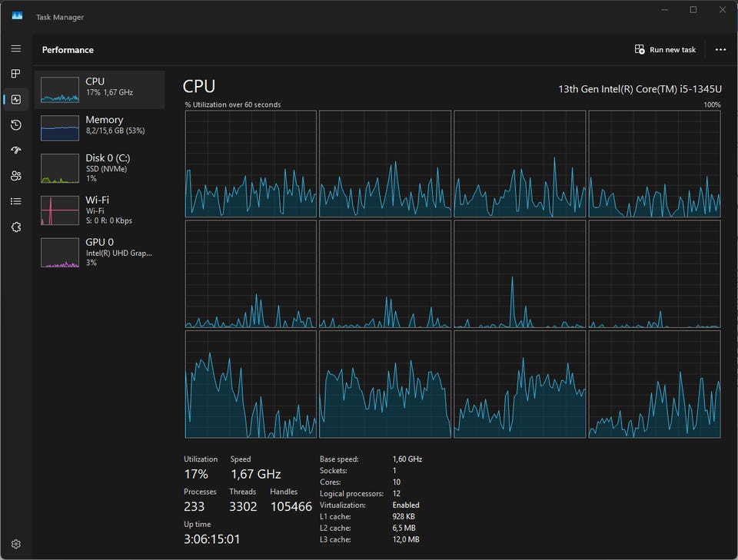Open the Services puzzle-piece icon
738x560 pixels.
[x=15, y=227]
